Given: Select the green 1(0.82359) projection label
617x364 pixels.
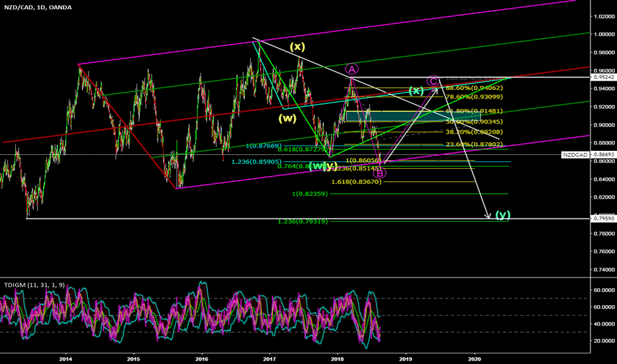Looking at the screenshot, I should (310, 194).
